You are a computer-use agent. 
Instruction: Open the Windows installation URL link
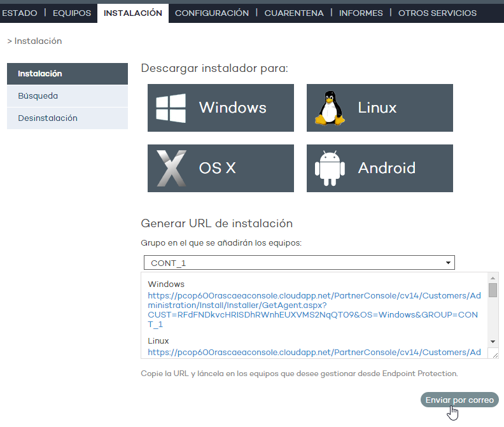314,310
